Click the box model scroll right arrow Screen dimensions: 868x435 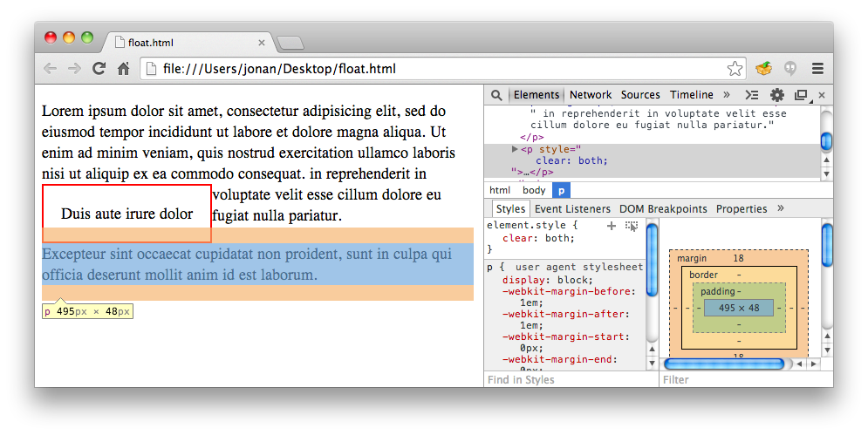pos(813,364)
